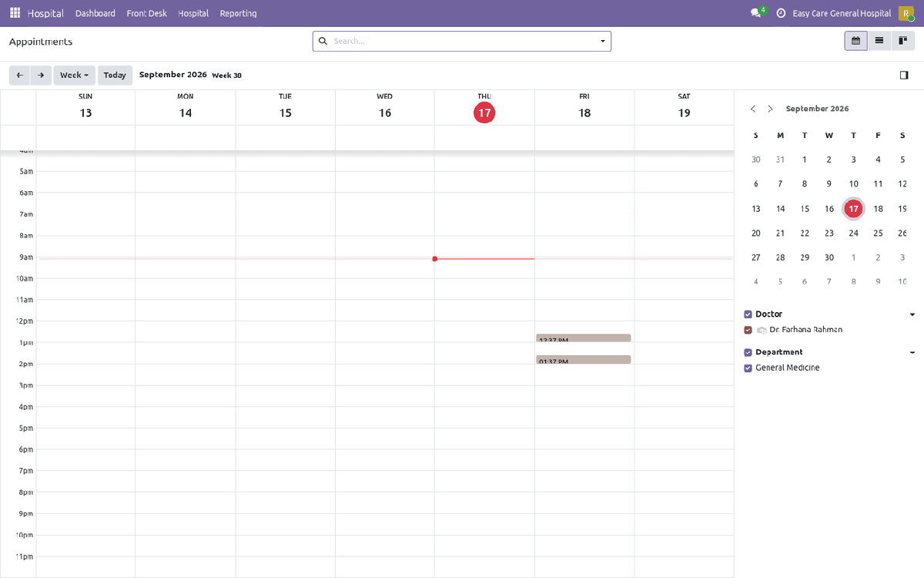
Task: Open Easy Care General Hospital company switcher
Action: [842, 13]
